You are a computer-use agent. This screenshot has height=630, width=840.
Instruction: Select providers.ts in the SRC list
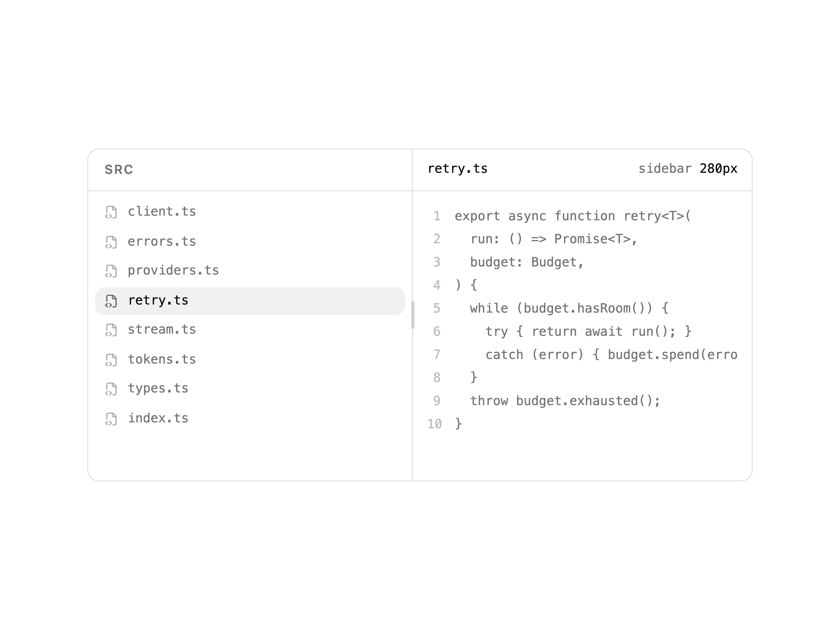pos(250,271)
